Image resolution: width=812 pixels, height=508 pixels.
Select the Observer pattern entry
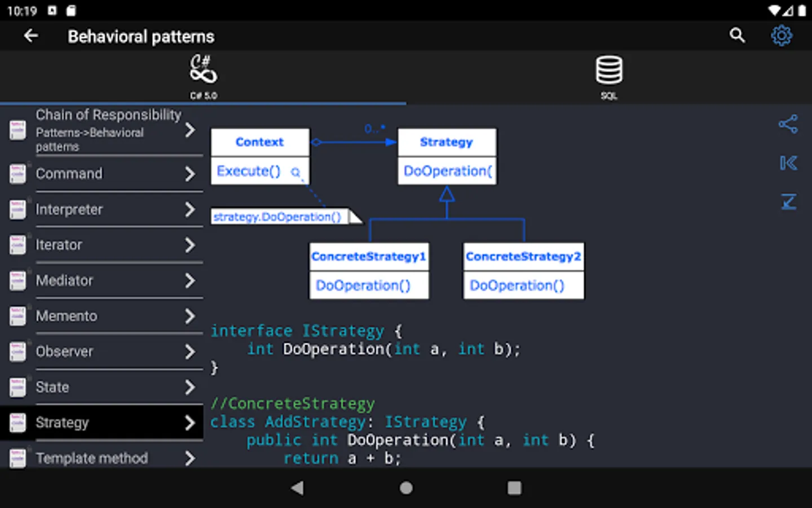coord(101,352)
